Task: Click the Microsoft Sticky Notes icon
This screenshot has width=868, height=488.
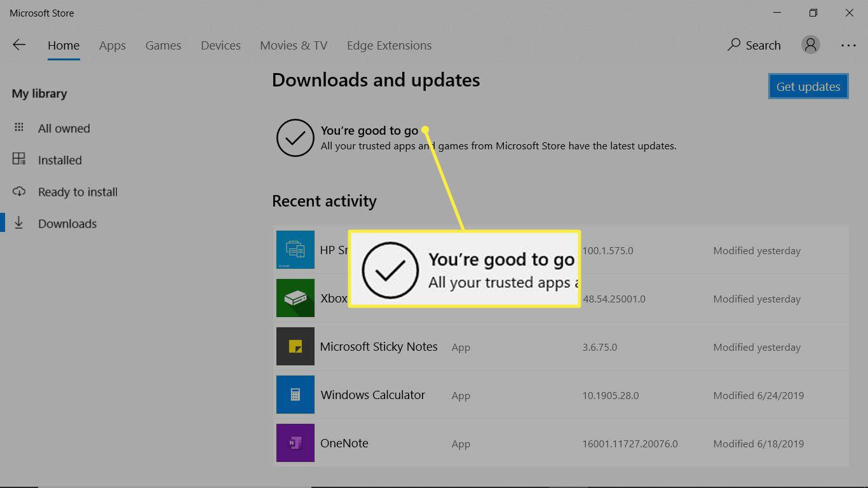Action: (295, 346)
